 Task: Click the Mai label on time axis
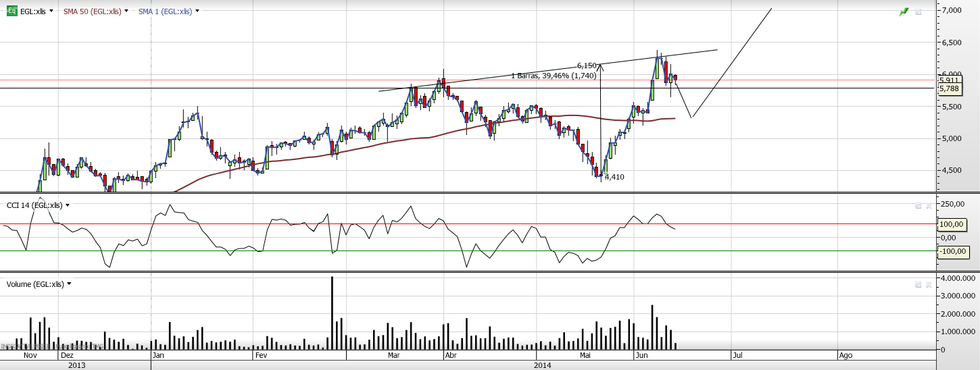586,354
